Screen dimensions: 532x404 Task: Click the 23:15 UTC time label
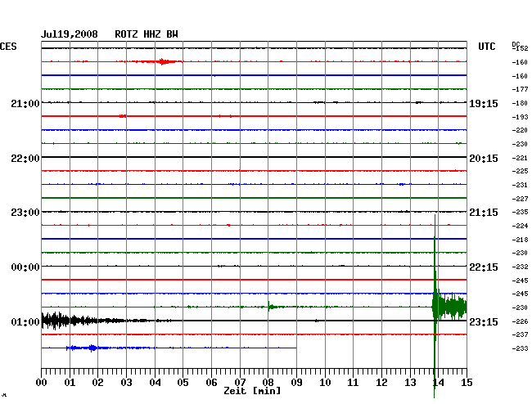[x=484, y=321]
